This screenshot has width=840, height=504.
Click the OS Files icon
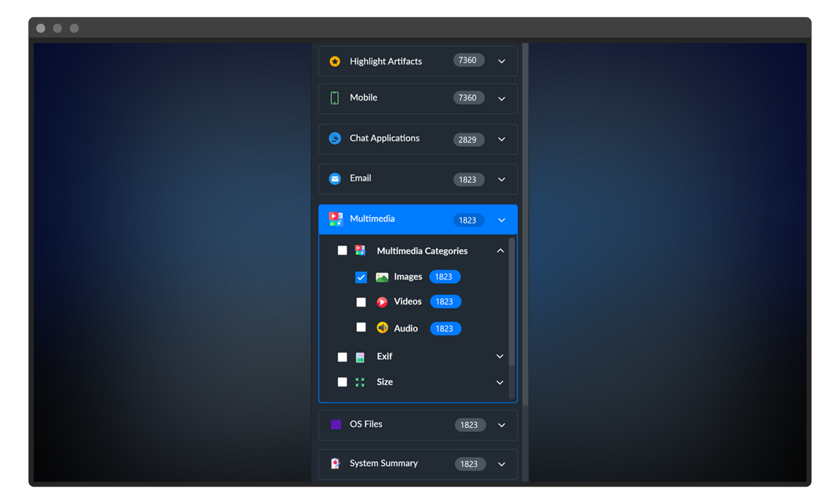pos(336,424)
